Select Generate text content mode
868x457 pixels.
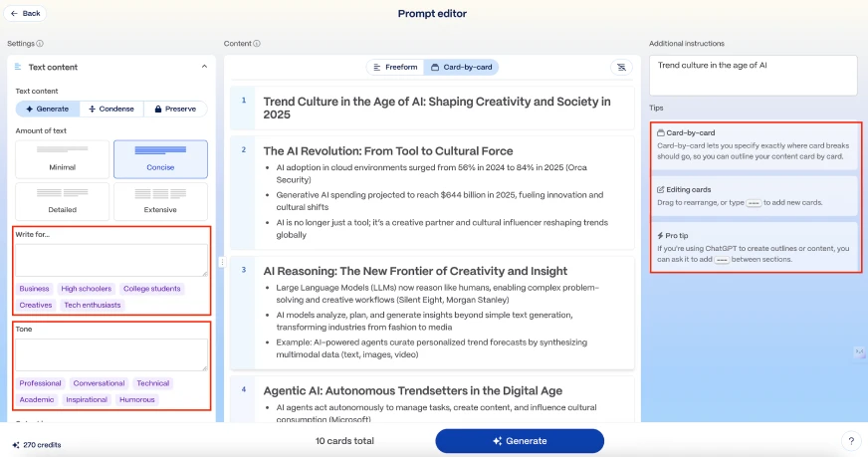coord(48,109)
